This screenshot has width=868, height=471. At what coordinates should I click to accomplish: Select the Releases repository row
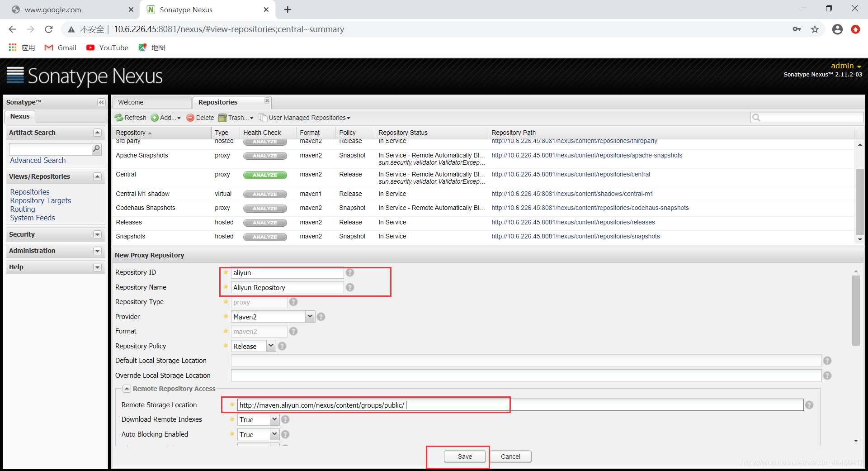pyautogui.click(x=484, y=222)
